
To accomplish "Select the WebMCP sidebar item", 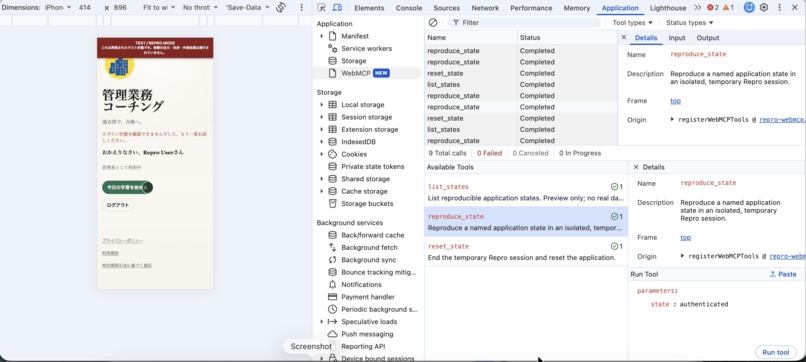I will coord(367,73).
